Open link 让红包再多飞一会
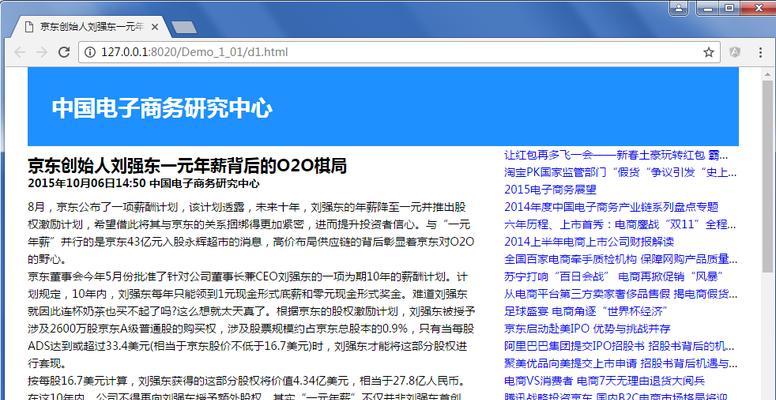The height and width of the screenshot is (400, 776). tap(616, 155)
